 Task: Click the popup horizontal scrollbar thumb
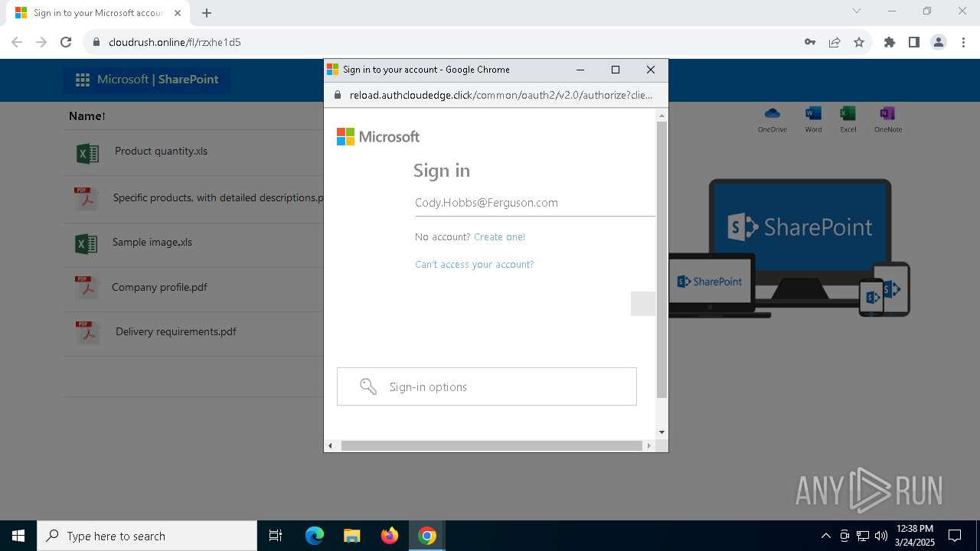492,445
